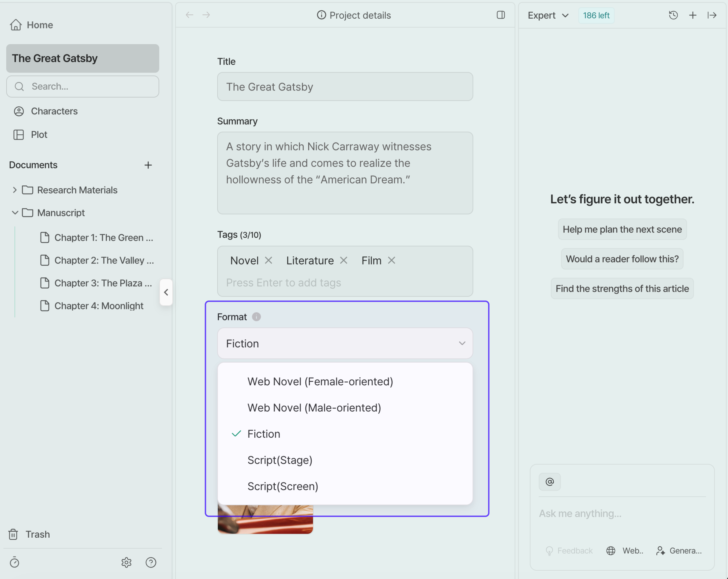Click the 186 left credits badge
Screen dimensions: 728x579
[x=596, y=15]
